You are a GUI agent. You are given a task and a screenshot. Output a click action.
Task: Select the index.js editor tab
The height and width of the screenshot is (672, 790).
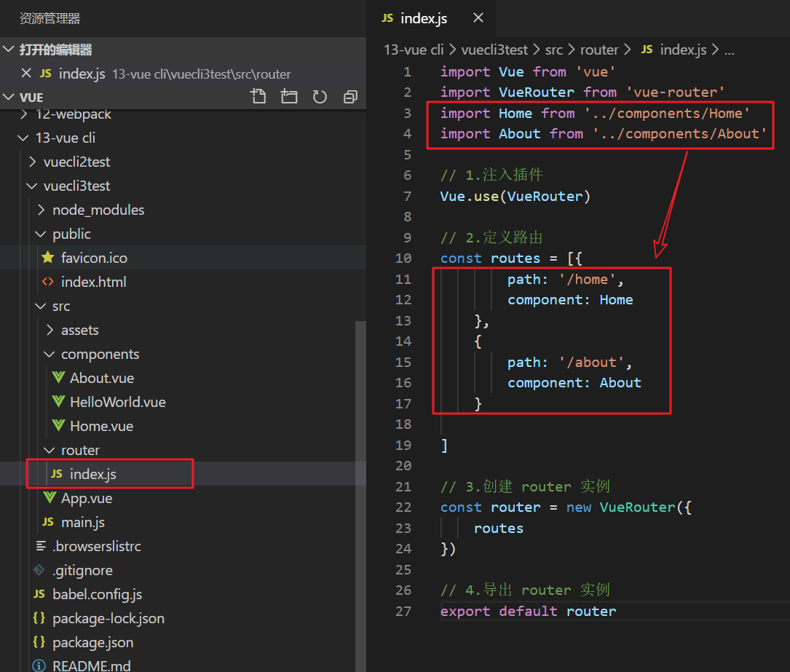point(423,18)
